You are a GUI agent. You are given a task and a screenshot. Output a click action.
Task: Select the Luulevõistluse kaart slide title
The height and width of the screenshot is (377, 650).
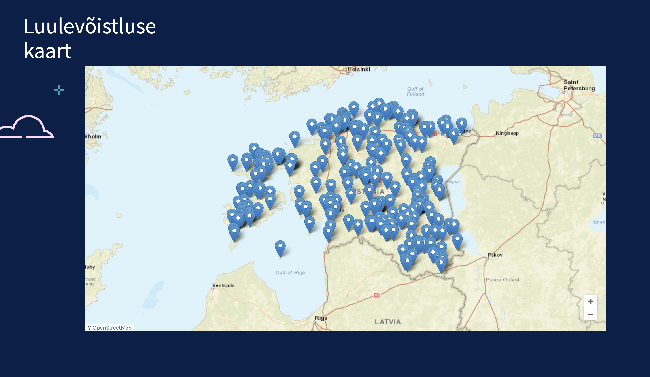coord(90,39)
